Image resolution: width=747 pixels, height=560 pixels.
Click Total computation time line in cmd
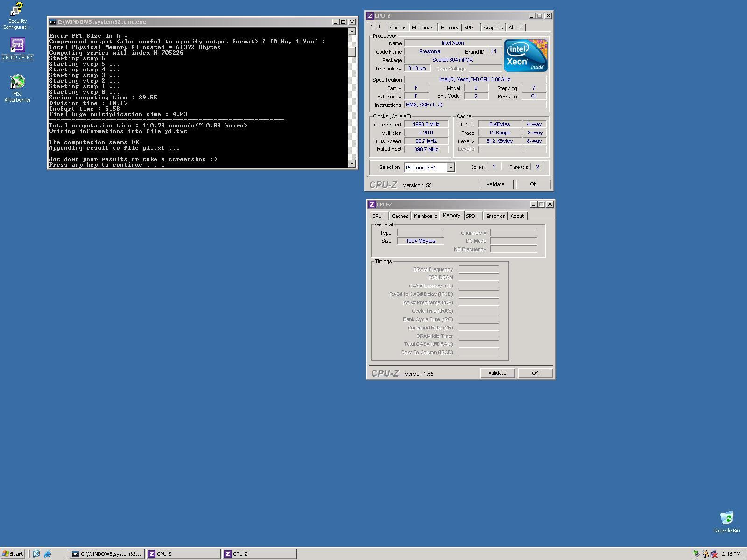pos(148,126)
